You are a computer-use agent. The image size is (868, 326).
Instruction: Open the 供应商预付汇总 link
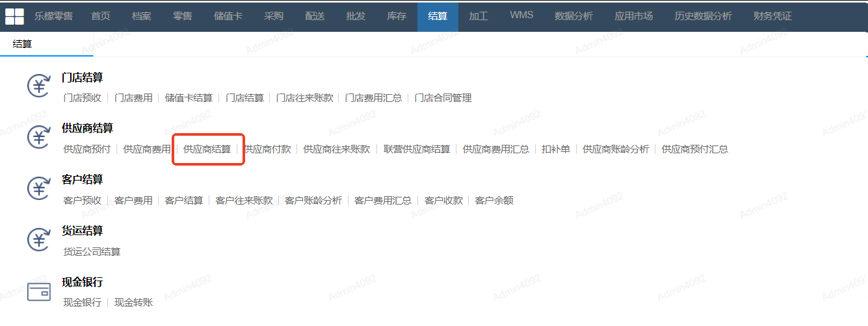[x=695, y=149]
